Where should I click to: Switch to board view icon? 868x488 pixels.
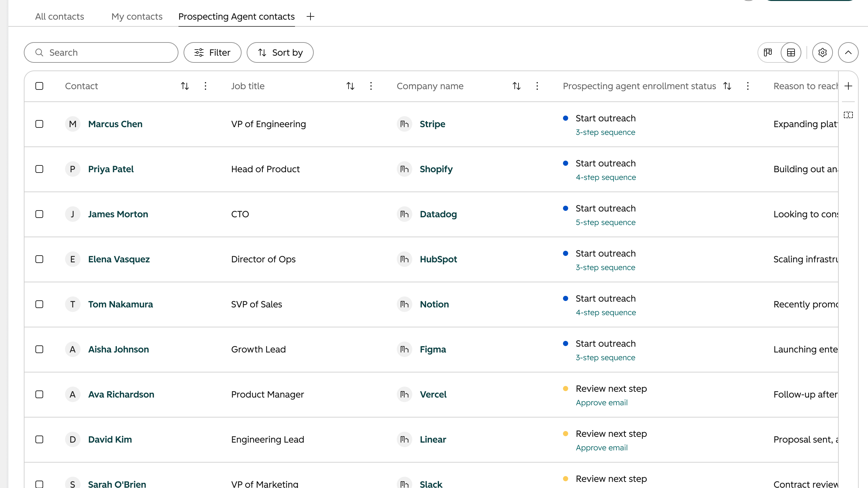pyautogui.click(x=768, y=52)
